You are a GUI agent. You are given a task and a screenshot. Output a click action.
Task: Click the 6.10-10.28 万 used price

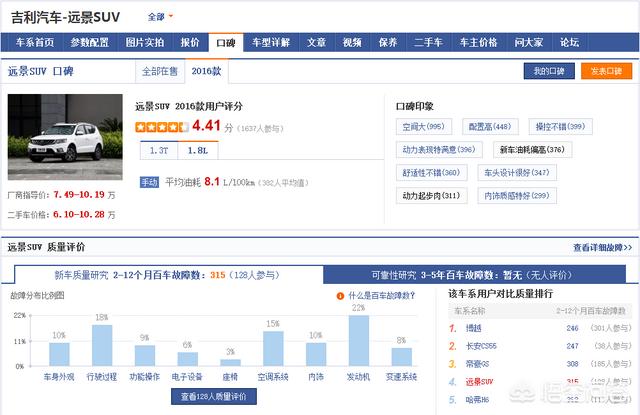point(84,214)
